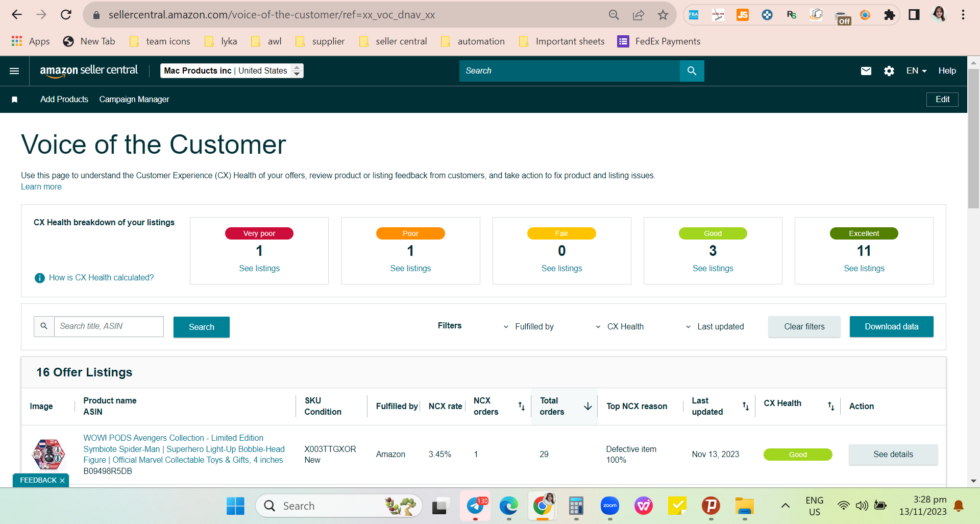Open the messages envelope icon
This screenshot has width=980, height=524.
pyautogui.click(x=866, y=71)
